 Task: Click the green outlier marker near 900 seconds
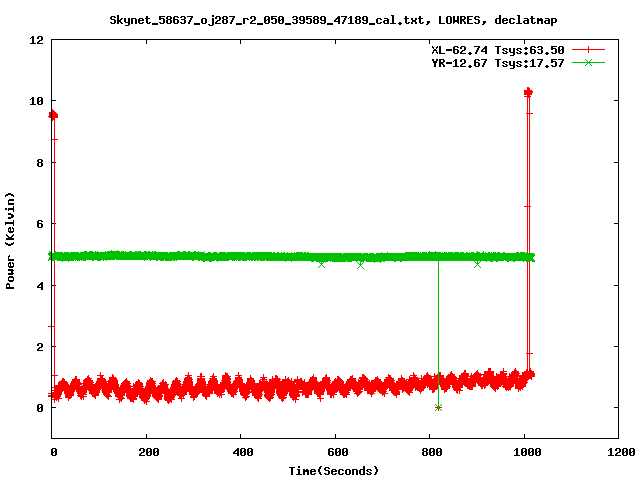(x=477, y=264)
